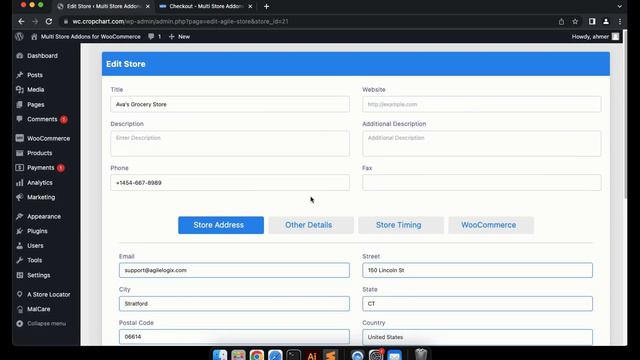Screen dimensions: 640x360
Task: Click the Phone field
Action: tap(230, 182)
